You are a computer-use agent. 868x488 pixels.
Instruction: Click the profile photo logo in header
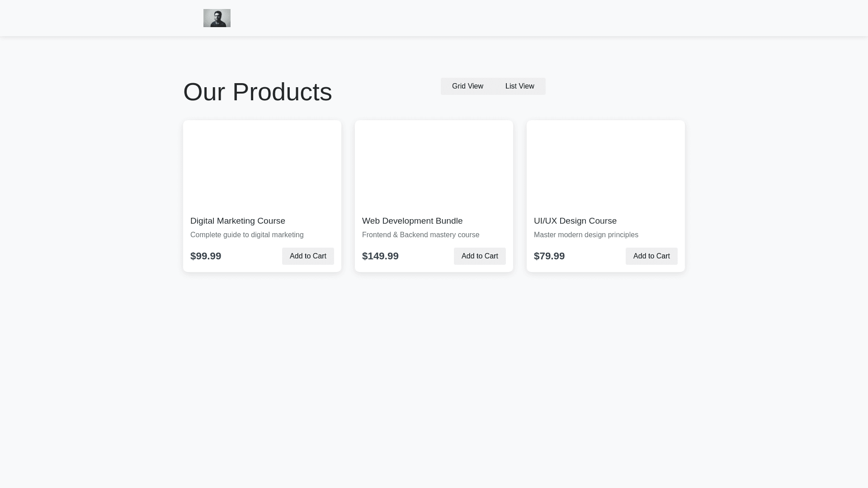(217, 18)
